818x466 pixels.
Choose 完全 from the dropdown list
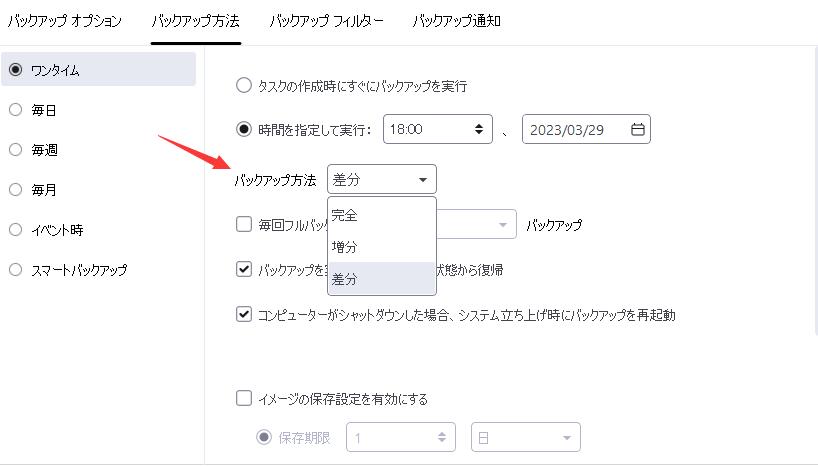[x=381, y=215]
